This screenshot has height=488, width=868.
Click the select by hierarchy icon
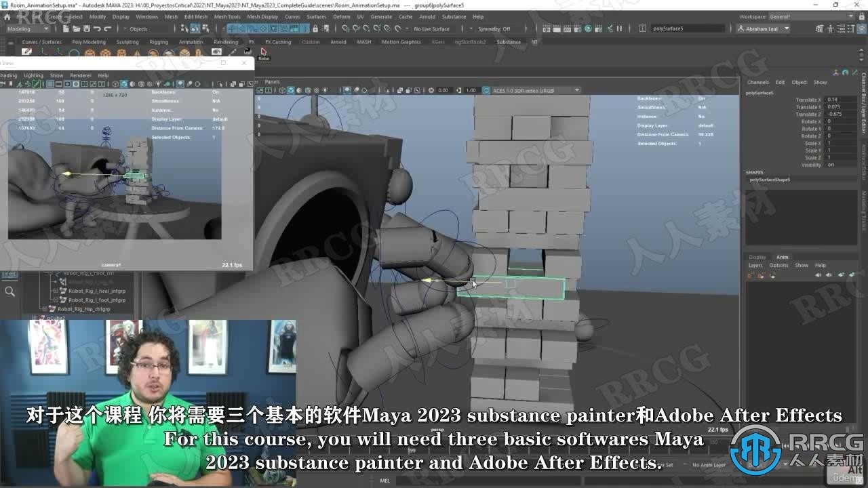(184, 28)
